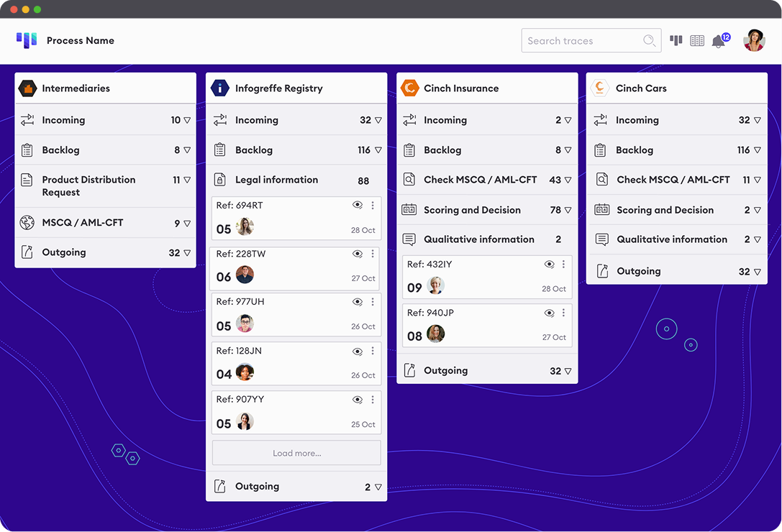Toggle eye visibility on Ref: 977UH
The image size is (782, 532).
pyautogui.click(x=358, y=302)
